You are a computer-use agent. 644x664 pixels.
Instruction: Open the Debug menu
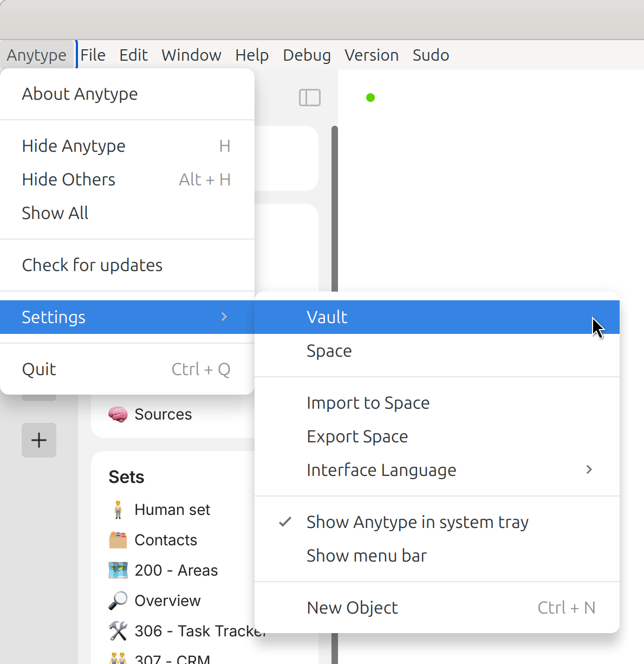click(307, 55)
